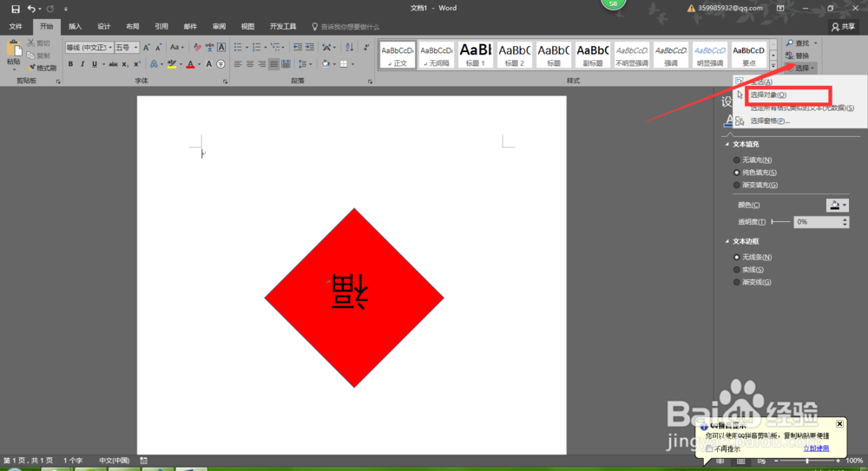The image size is (868, 471).
Task: Click the Paste (粘贴) clipboard icon
Action: pyautogui.click(x=13, y=49)
